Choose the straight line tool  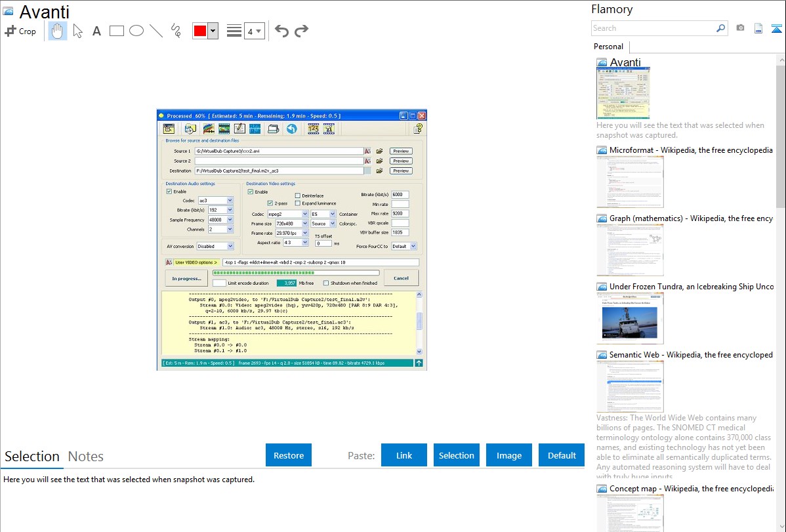[x=156, y=31]
